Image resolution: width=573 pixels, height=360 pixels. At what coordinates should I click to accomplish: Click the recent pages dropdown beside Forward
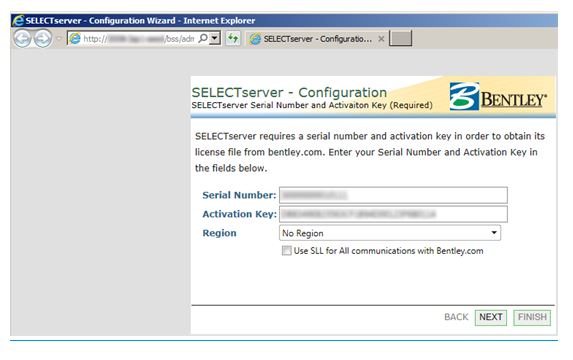[59, 38]
